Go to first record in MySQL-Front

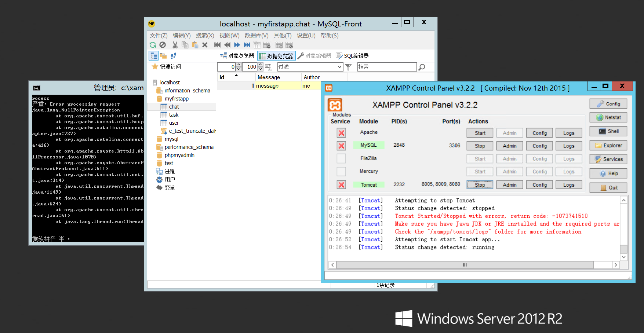point(217,45)
